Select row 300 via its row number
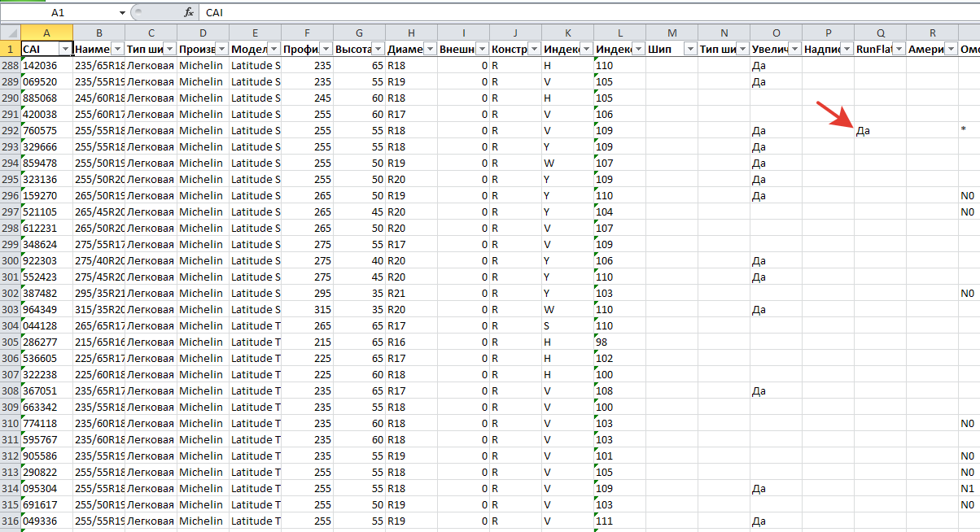Viewport: 980px width, 532px height. point(10,260)
